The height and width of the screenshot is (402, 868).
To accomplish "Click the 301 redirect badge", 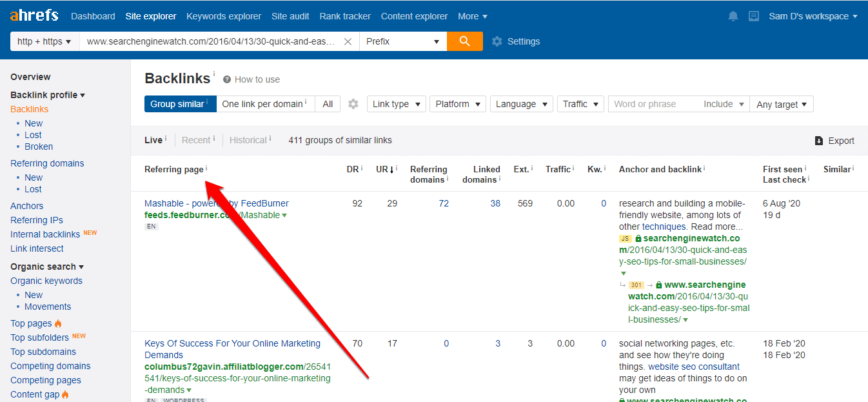I will (x=636, y=285).
